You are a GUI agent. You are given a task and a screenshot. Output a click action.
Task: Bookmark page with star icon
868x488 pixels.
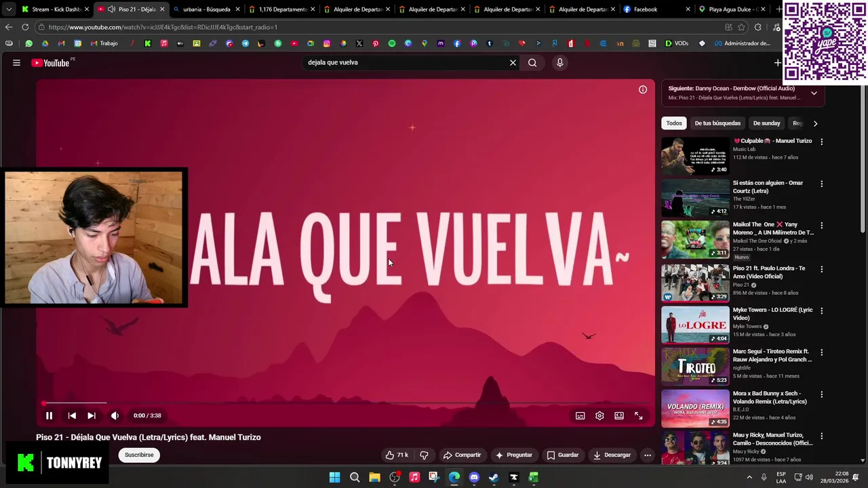click(x=741, y=27)
